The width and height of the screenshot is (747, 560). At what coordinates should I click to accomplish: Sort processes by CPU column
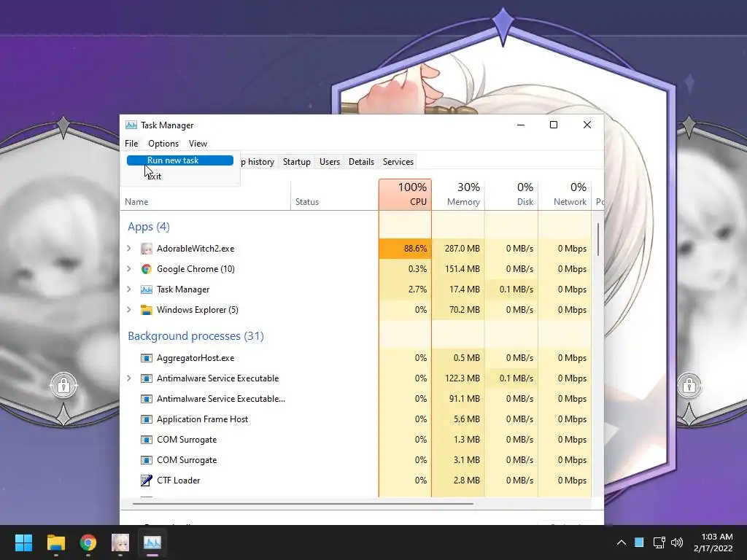(406, 195)
